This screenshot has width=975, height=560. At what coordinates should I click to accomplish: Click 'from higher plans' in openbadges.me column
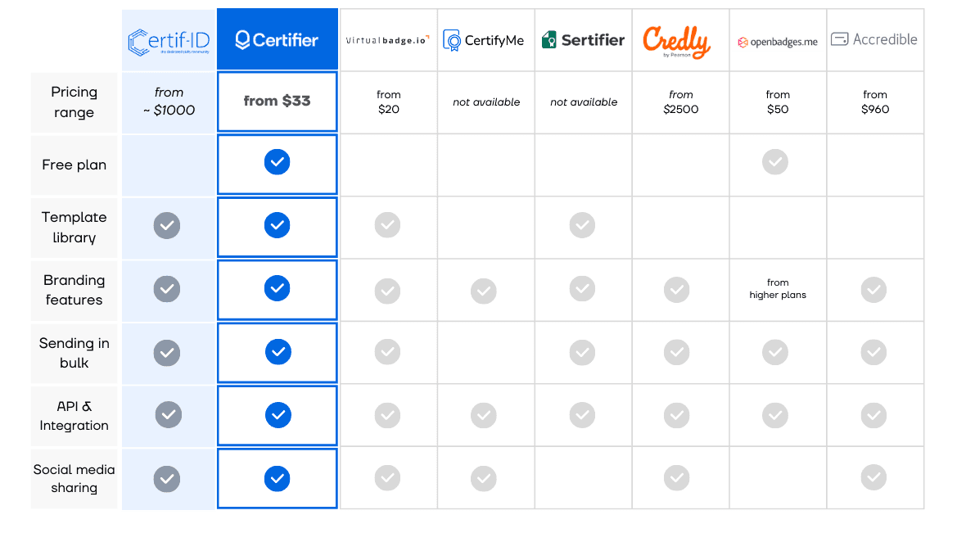point(777,288)
